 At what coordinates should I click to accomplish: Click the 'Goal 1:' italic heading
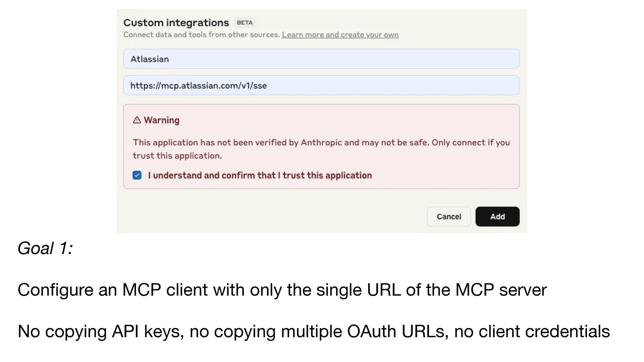(45, 248)
